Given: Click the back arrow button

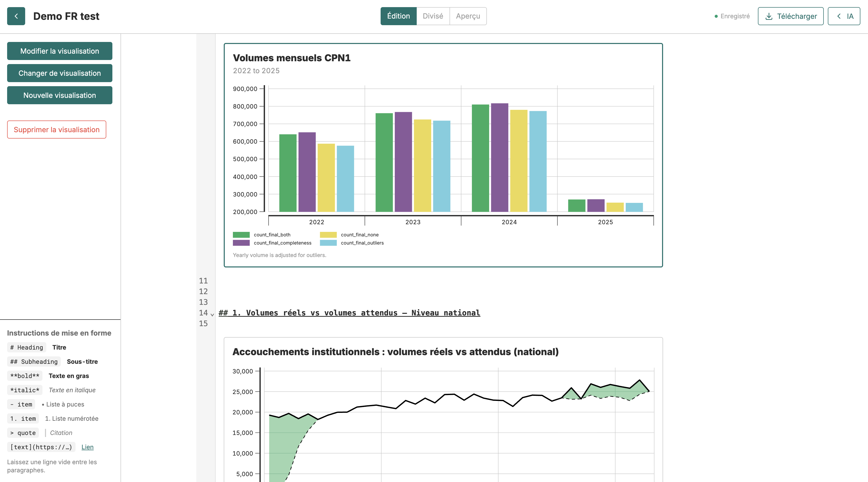Looking at the screenshot, I should click(16, 16).
